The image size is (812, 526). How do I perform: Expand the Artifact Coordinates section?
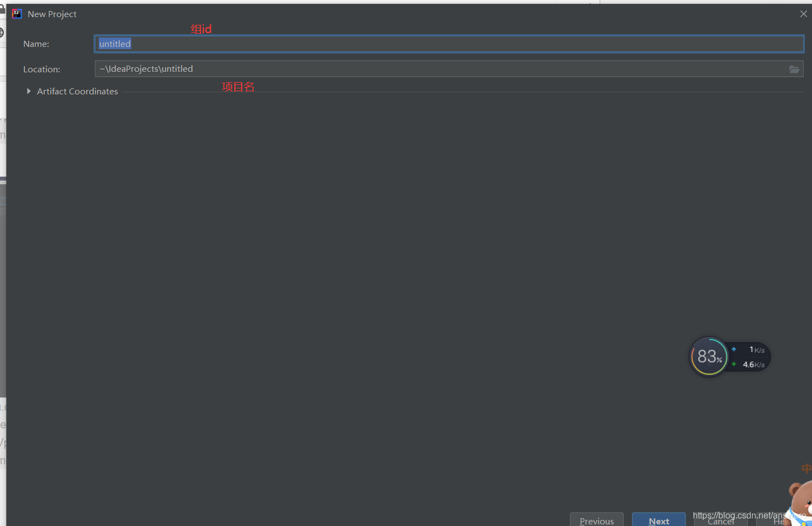[x=29, y=91]
